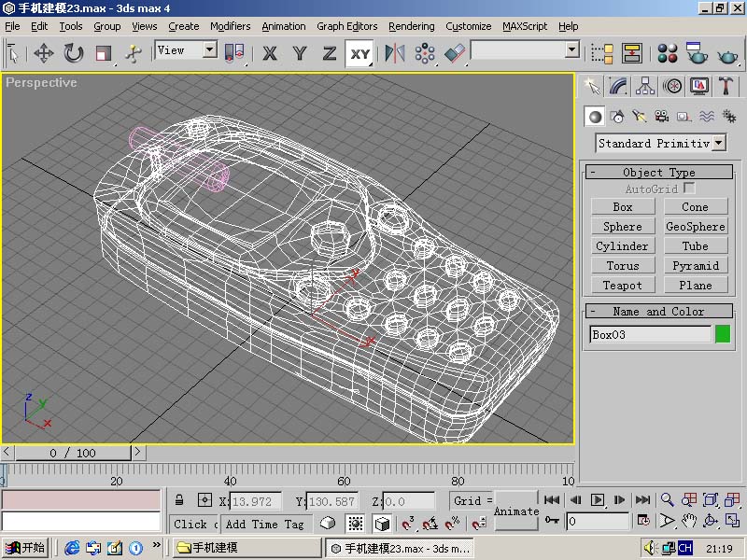Image resolution: width=747 pixels, height=560 pixels.
Task: Select the Shapes create category
Action: pos(617,116)
